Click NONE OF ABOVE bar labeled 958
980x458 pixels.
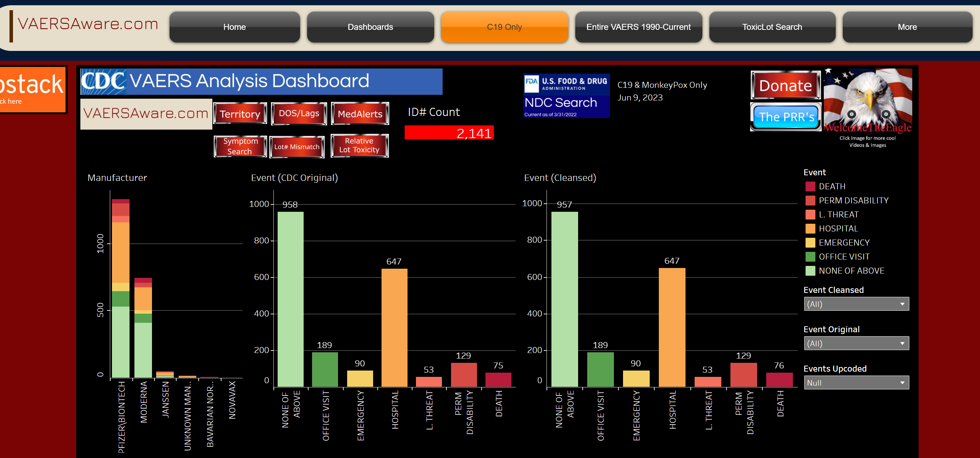pos(291,299)
